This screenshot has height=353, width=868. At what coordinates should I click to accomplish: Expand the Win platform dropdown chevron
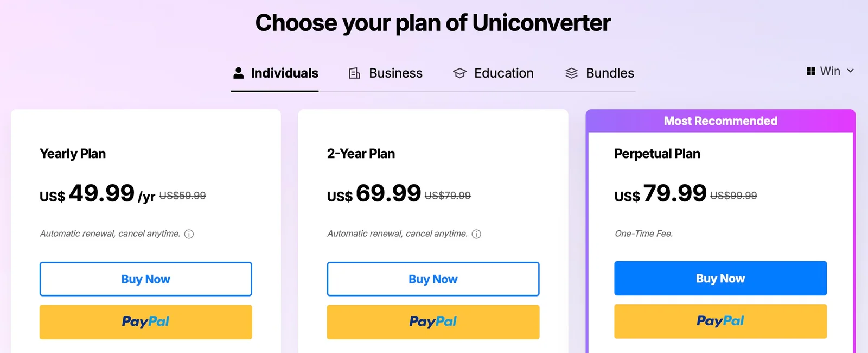click(x=851, y=71)
